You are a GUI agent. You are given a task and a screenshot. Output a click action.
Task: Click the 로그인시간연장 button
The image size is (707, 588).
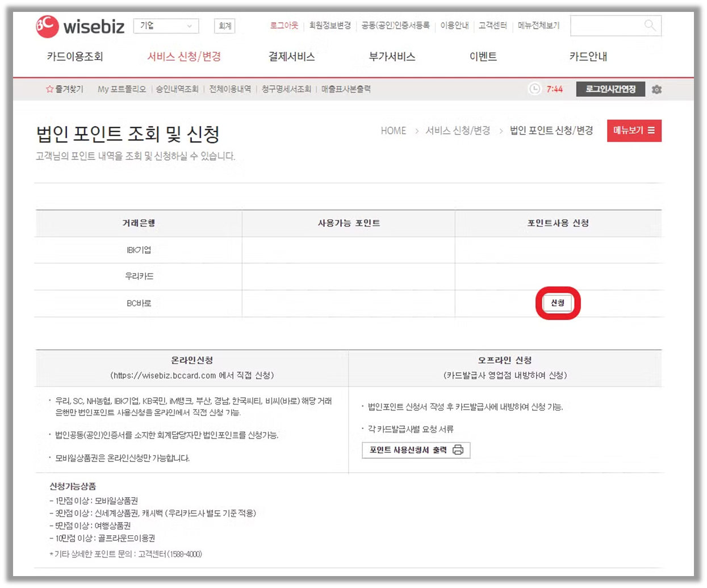tap(610, 89)
